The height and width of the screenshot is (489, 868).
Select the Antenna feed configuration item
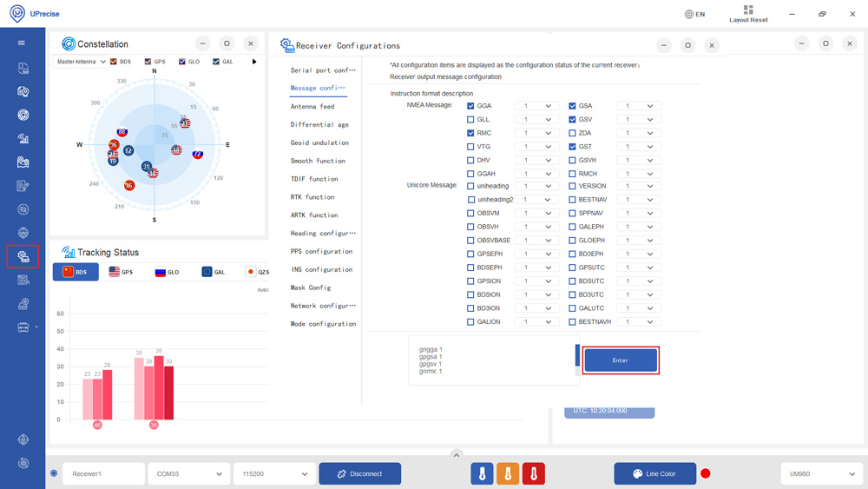[312, 107]
